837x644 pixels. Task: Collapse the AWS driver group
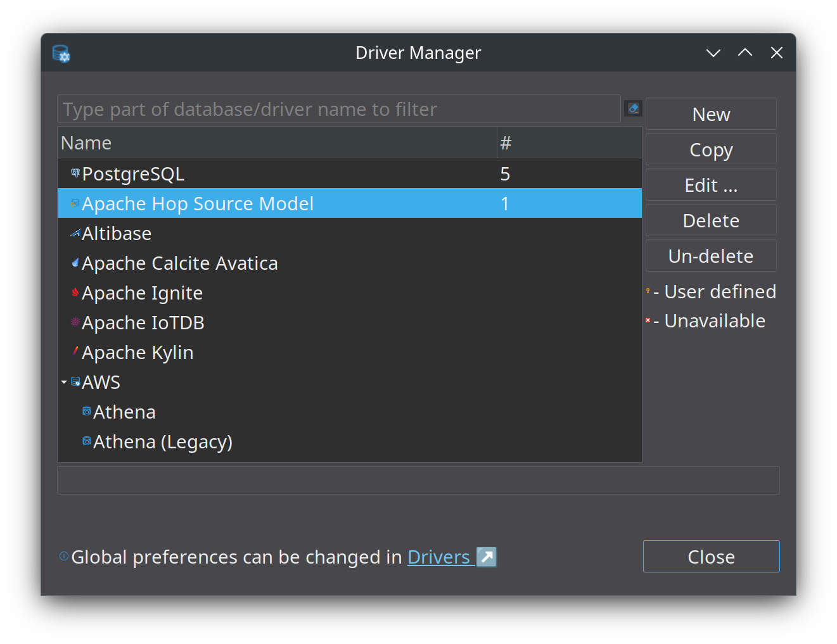pyautogui.click(x=64, y=382)
